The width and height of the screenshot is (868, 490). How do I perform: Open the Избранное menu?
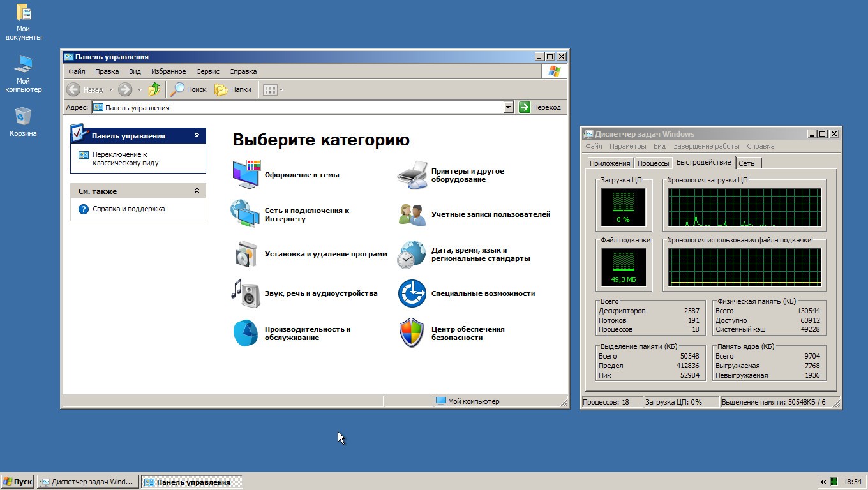(x=168, y=71)
